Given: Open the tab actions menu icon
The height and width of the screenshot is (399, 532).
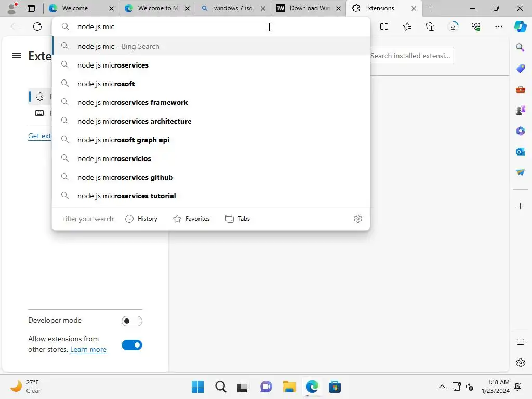Looking at the screenshot, I should click(x=31, y=8).
